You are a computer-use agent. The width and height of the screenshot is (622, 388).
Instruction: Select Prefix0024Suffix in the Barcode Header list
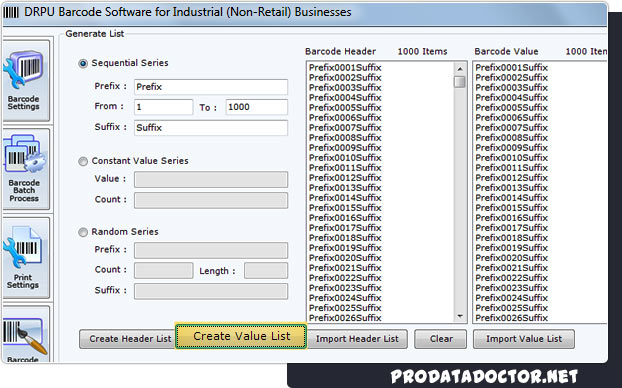coord(345,298)
